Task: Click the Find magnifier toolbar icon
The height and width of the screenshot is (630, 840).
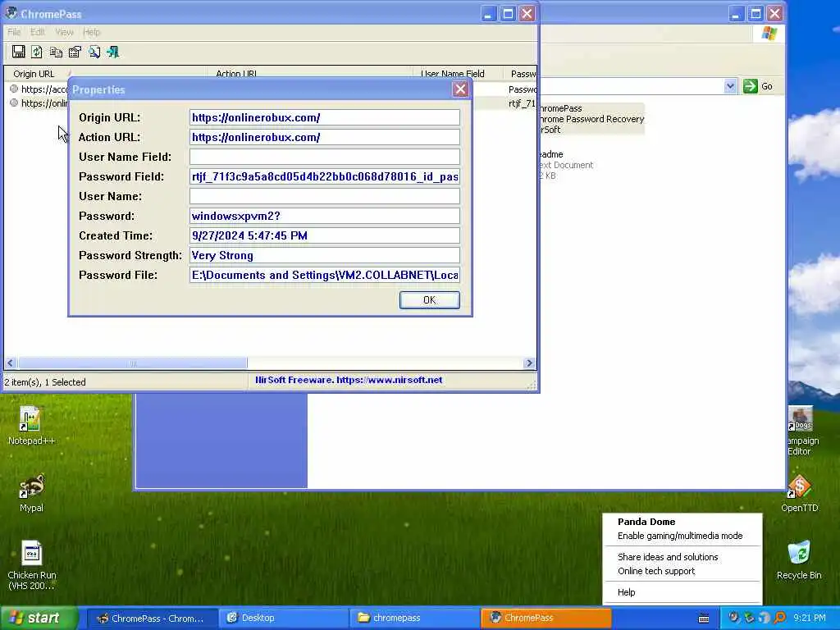Action: (x=94, y=52)
